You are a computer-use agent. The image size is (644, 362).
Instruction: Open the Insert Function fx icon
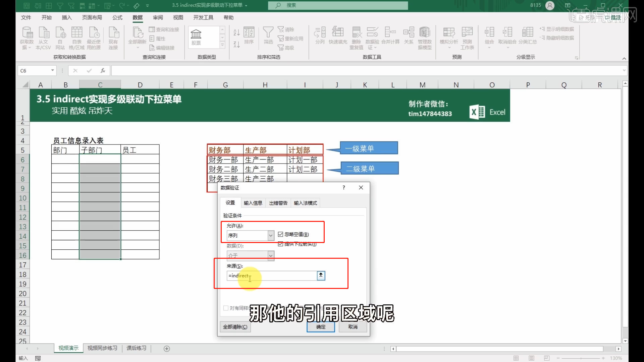103,71
